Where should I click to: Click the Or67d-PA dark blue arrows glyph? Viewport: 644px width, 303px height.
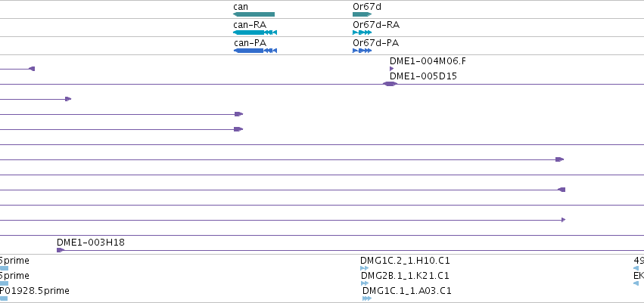(x=362, y=51)
